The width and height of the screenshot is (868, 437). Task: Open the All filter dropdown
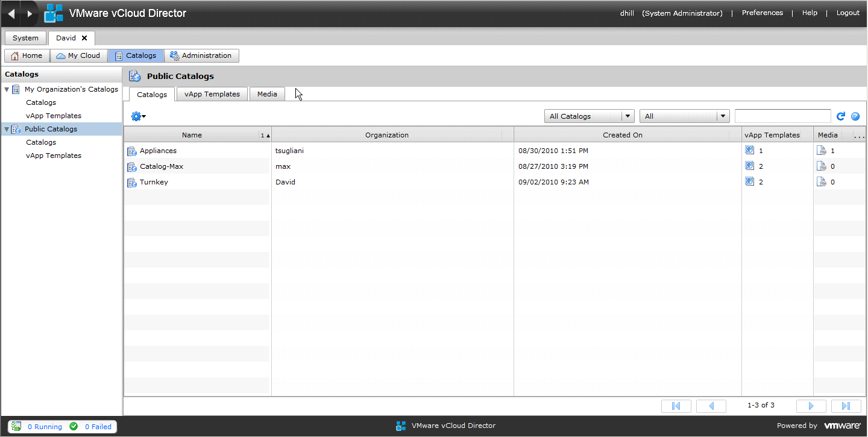click(685, 116)
